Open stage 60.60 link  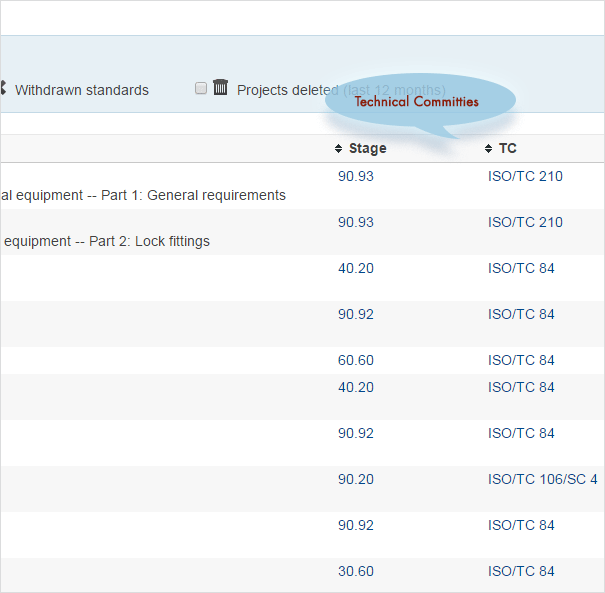[356, 360]
